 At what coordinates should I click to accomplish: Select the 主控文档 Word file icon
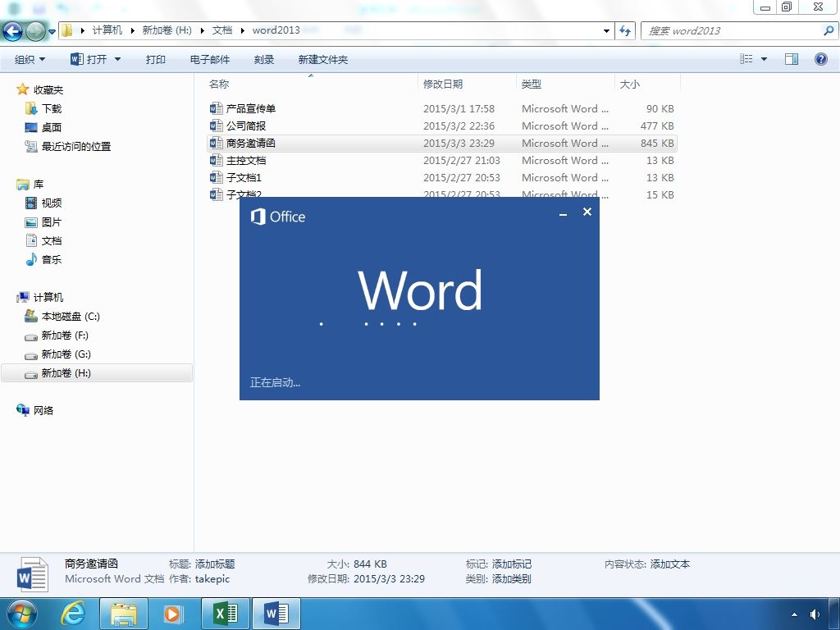(217, 160)
